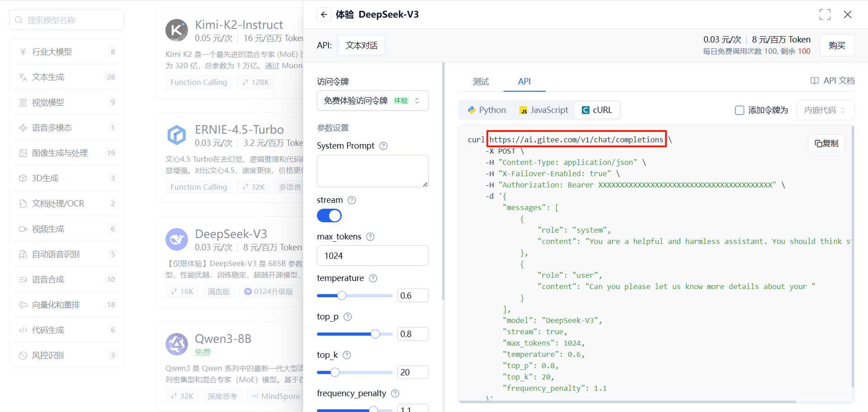Go back using the arrow icon

coord(324,14)
